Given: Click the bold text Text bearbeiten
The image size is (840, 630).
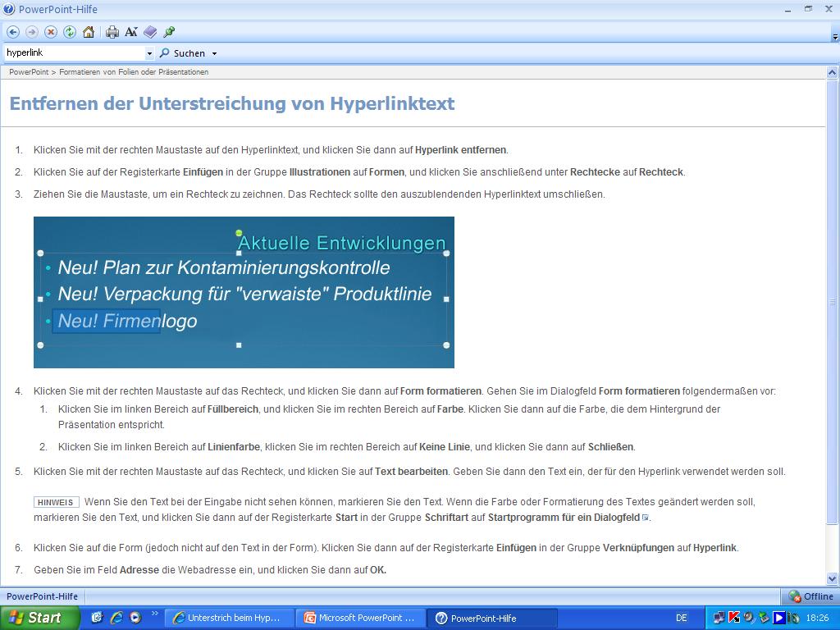Looking at the screenshot, I should point(411,472).
